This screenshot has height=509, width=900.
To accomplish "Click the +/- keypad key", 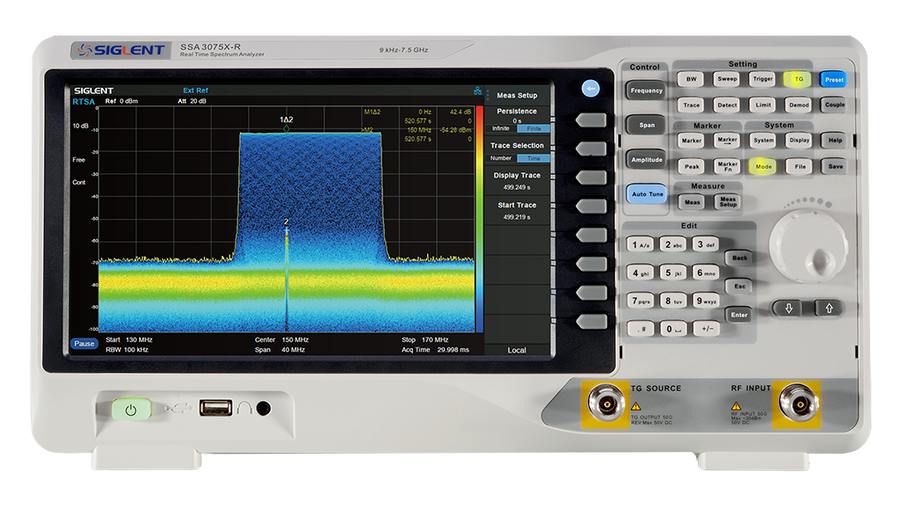I will click(707, 329).
